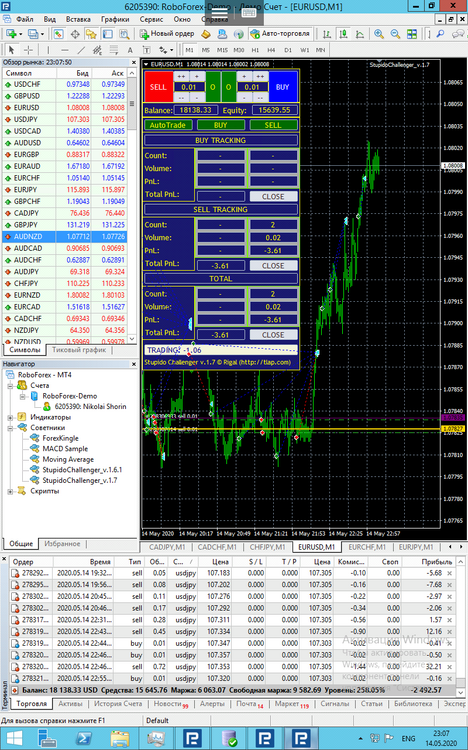
Task: Toggle the Terminal panel icon
Action: coord(108,34)
